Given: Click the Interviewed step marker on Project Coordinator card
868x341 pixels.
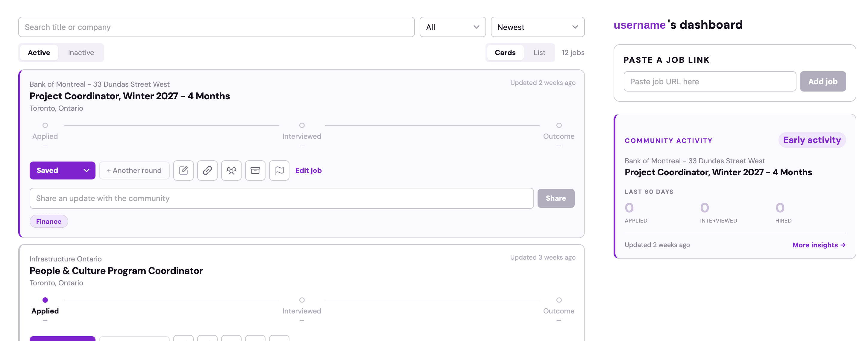Looking at the screenshot, I should click(302, 125).
